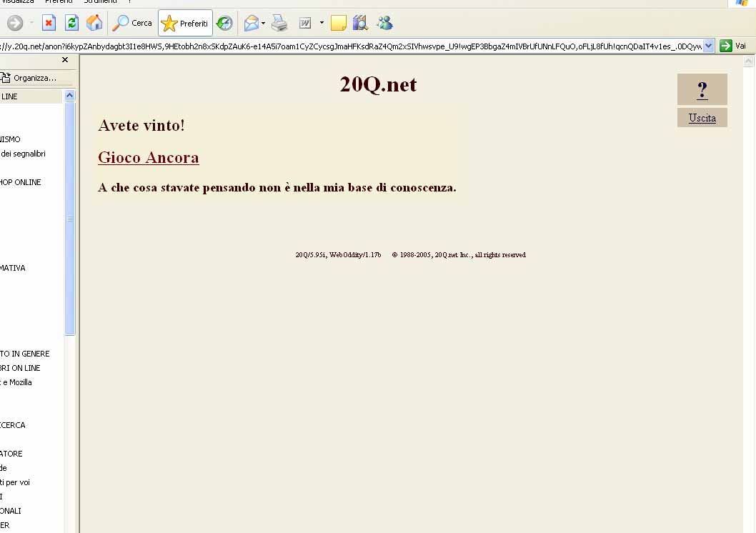Open the 'dei segnalibri' favorites entry
The width and height of the screenshot is (756, 533).
click(x=23, y=154)
